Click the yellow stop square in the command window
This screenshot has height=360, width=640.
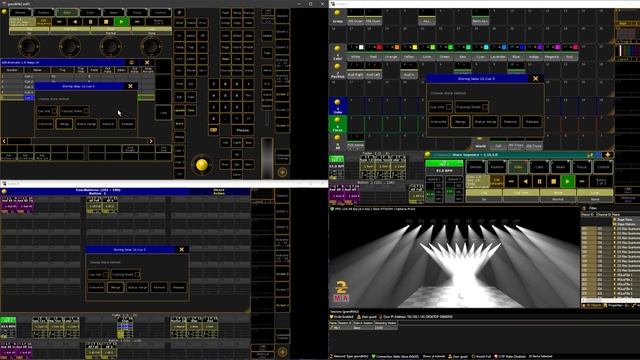[106, 22]
